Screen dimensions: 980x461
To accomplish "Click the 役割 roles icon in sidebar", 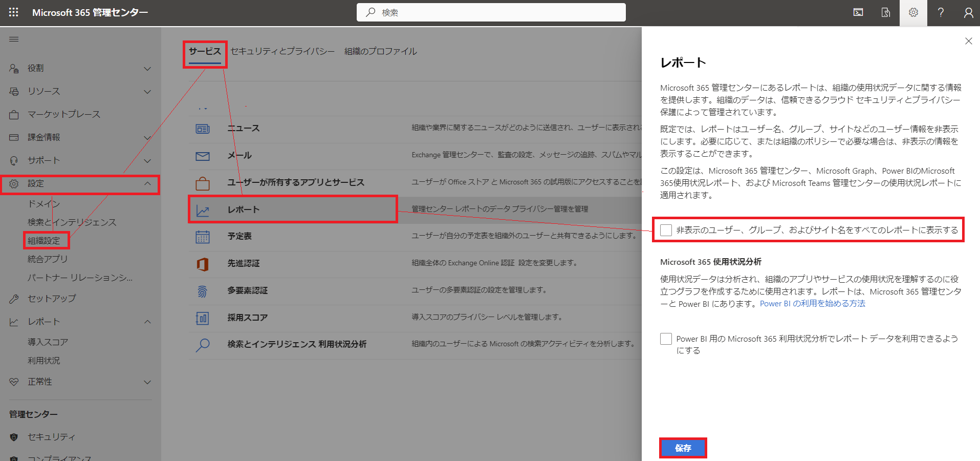I will pyautogui.click(x=14, y=68).
